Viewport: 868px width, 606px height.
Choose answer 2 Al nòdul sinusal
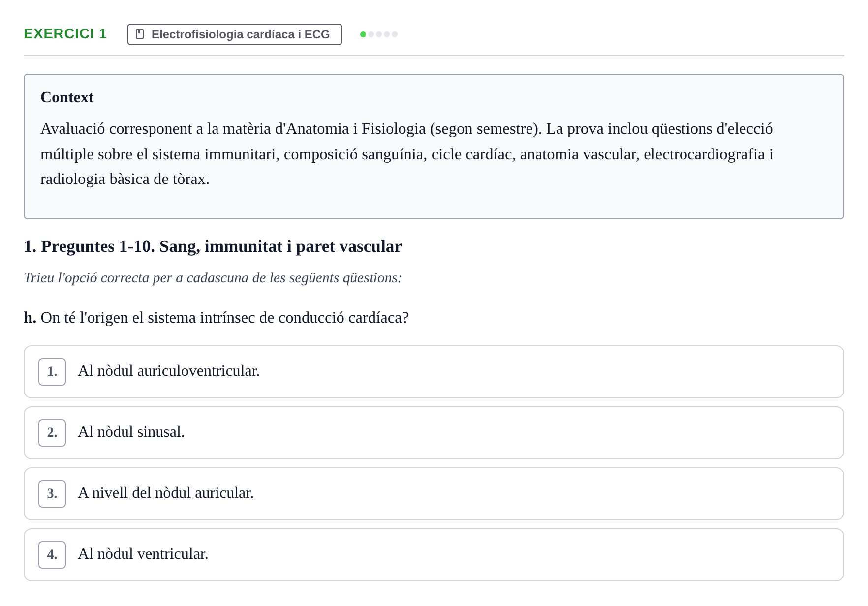tap(434, 433)
